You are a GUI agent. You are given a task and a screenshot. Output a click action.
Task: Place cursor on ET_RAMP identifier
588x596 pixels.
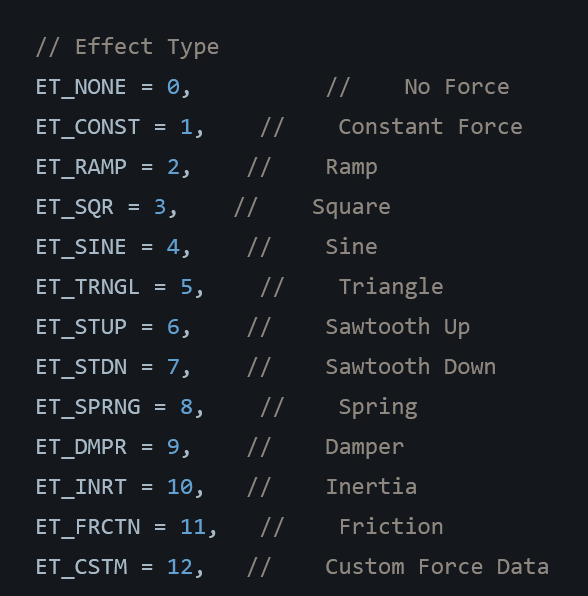pyautogui.click(x=81, y=167)
